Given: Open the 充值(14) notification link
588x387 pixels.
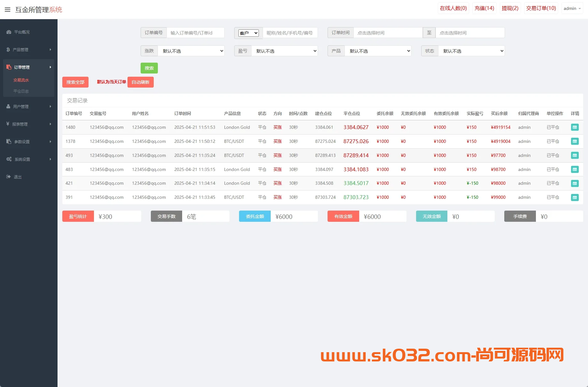Looking at the screenshot, I should coord(484,8).
